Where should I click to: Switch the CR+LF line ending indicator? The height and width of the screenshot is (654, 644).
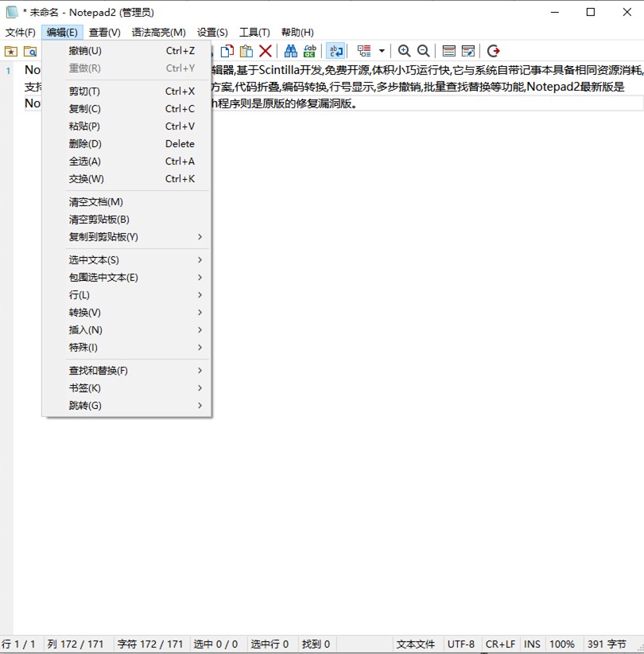(501, 644)
